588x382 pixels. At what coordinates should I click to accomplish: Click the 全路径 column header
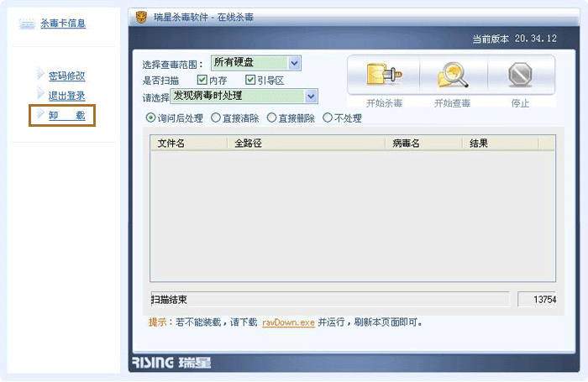pos(307,144)
